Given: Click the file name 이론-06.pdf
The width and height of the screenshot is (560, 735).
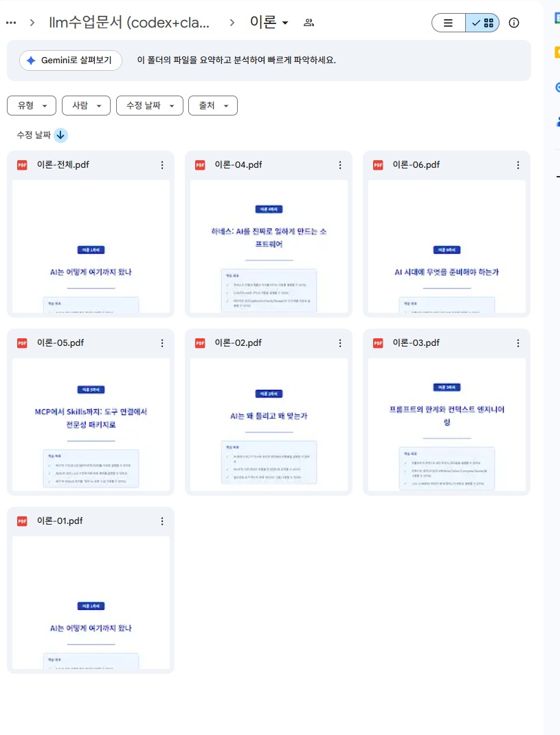Looking at the screenshot, I should (x=416, y=165).
